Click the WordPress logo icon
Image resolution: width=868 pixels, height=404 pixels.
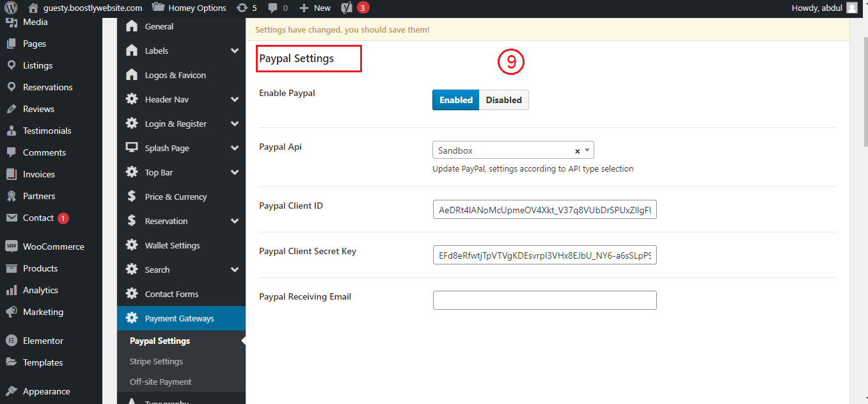pos(11,8)
